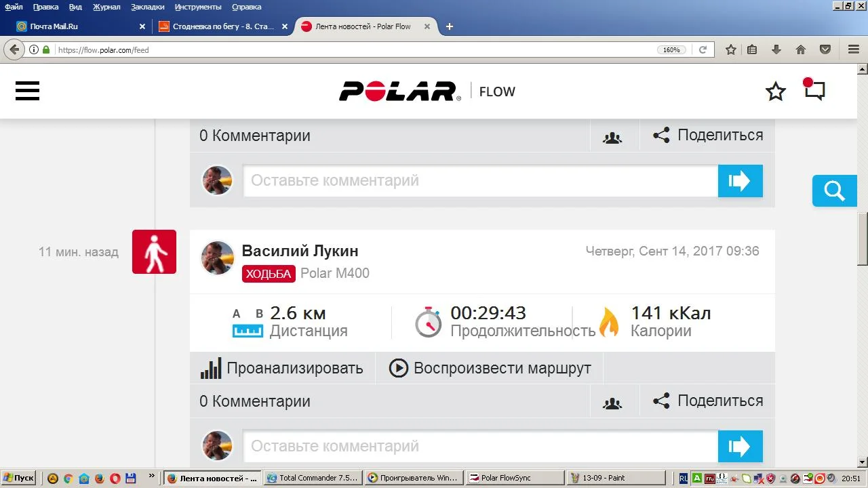
Task: Open the star favorites icon in Polar header
Action: pyautogui.click(x=776, y=91)
